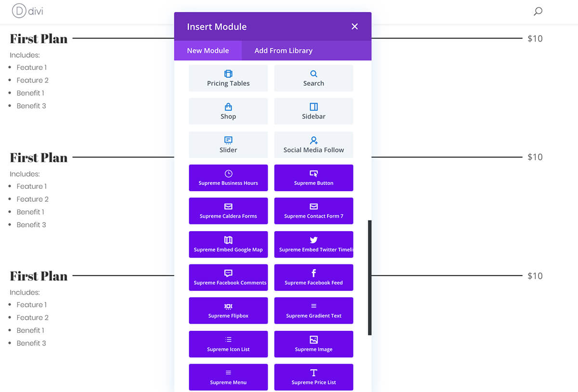Add the Social Media Follow module
Viewport: 578px width, 392px height.
pos(314,144)
